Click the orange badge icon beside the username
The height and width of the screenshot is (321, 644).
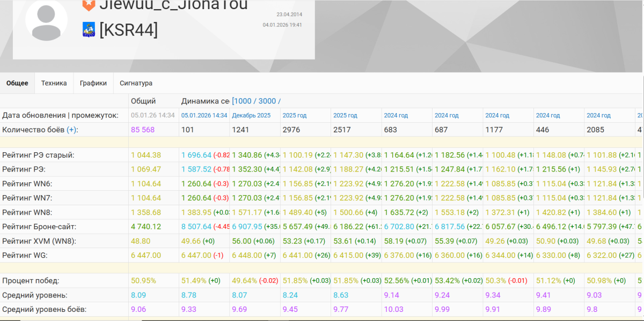coord(89,5)
